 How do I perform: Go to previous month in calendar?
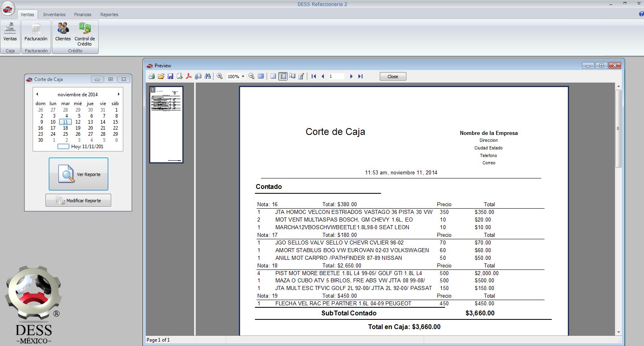(x=37, y=94)
